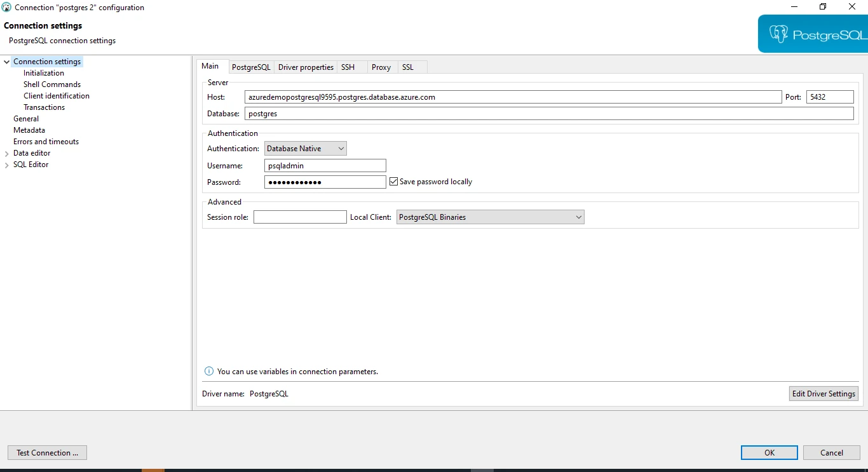Expand the Data editor tree node
Screen dimensions: 868x472
click(x=6, y=153)
